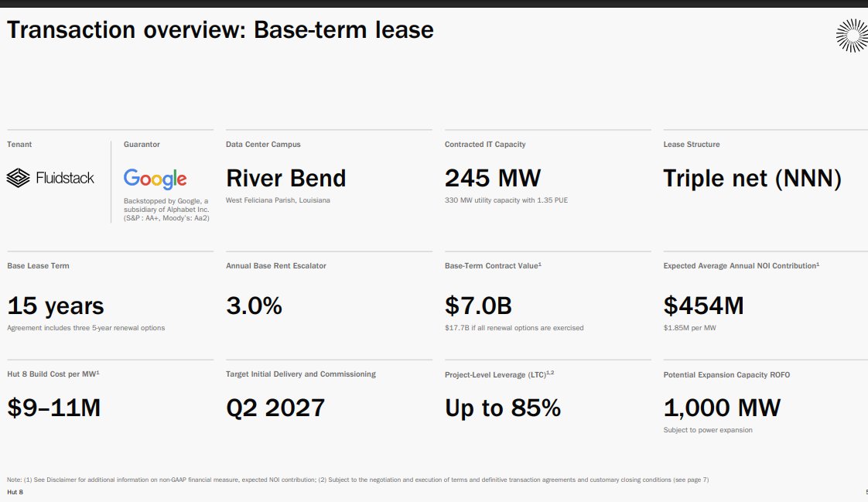
Task: Select the 'Base-Term Contract Value' label
Action: click(x=493, y=265)
